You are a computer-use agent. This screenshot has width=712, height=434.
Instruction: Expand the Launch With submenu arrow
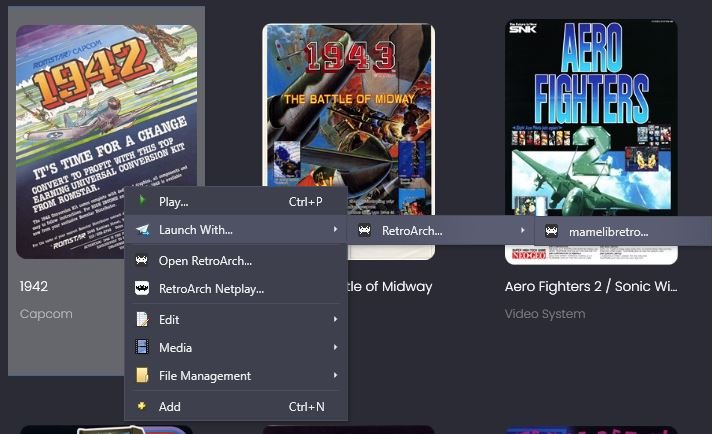click(x=335, y=229)
